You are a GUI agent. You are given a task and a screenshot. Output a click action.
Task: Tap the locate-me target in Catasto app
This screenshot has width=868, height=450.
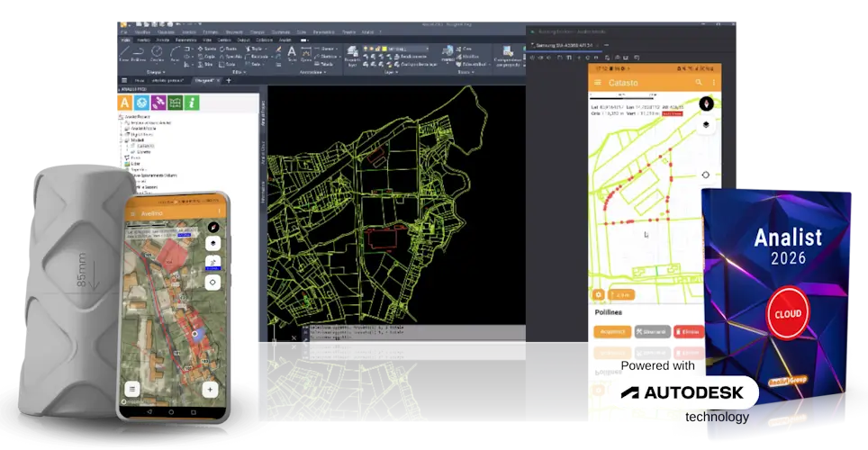click(x=705, y=175)
